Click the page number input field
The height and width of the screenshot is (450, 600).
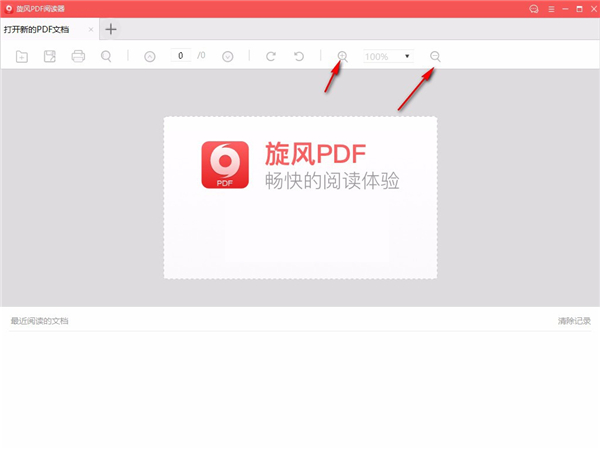point(181,56)
